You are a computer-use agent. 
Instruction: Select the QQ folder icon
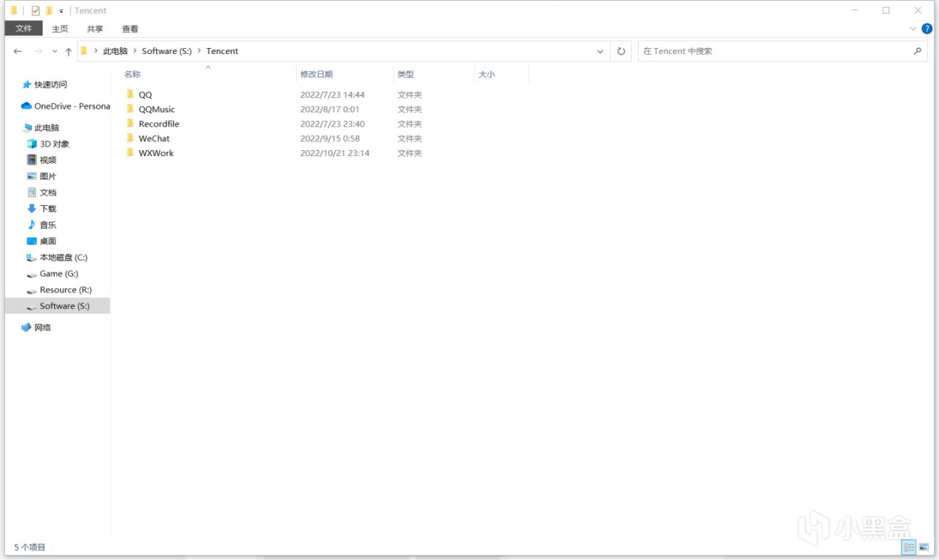[130, 94]
